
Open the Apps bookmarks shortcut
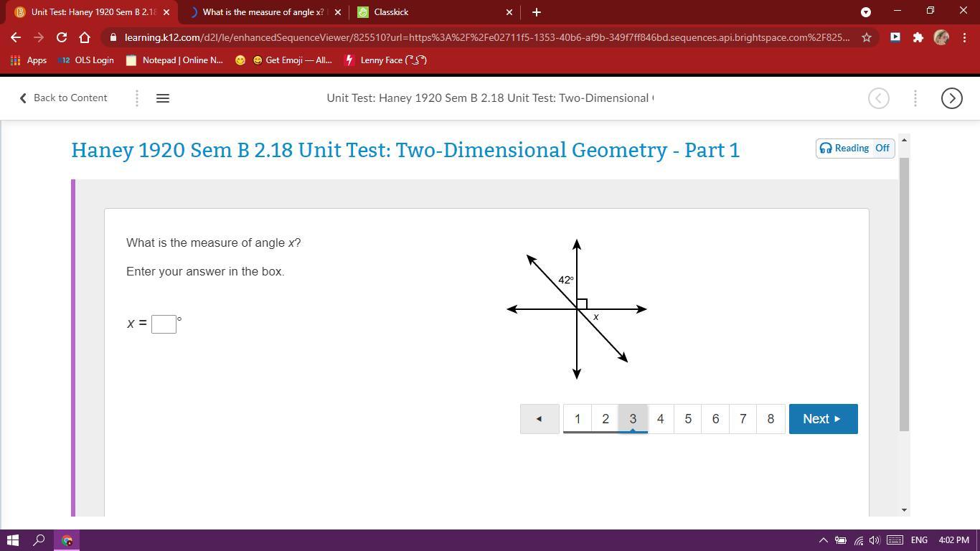[x=29, y=60]
